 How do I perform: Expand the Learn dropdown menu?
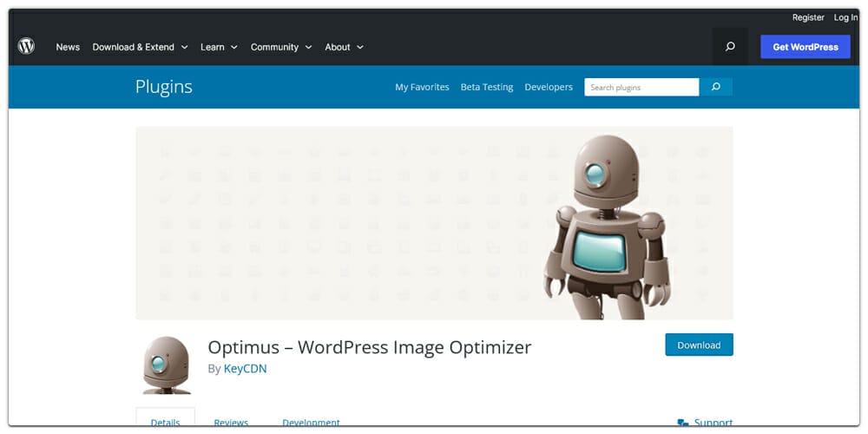tap(220, 47)
